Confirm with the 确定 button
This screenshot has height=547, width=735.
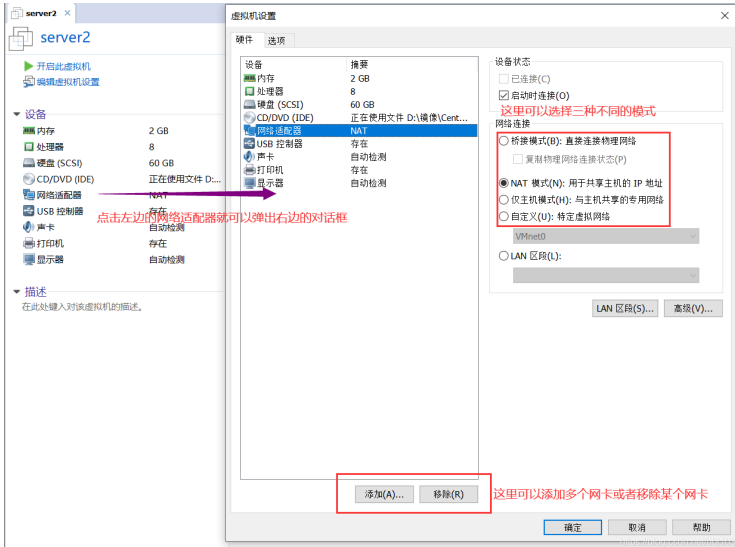click(572, 527)
